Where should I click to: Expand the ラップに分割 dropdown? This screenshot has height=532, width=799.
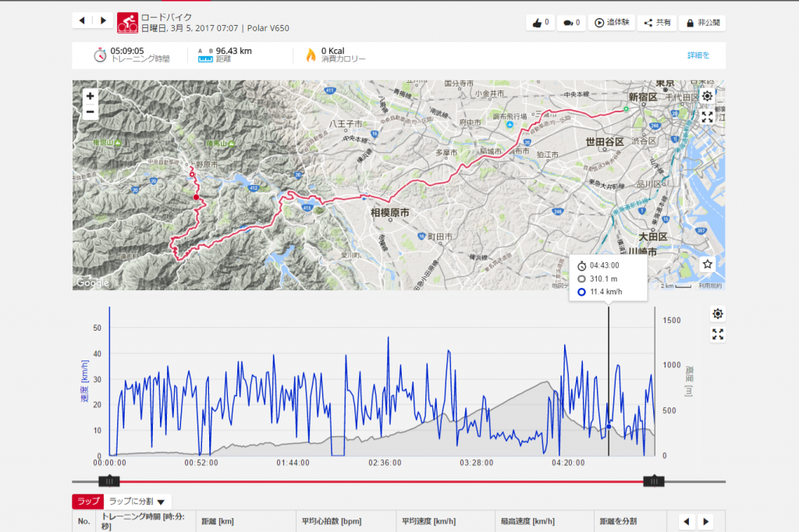(138, 502)
